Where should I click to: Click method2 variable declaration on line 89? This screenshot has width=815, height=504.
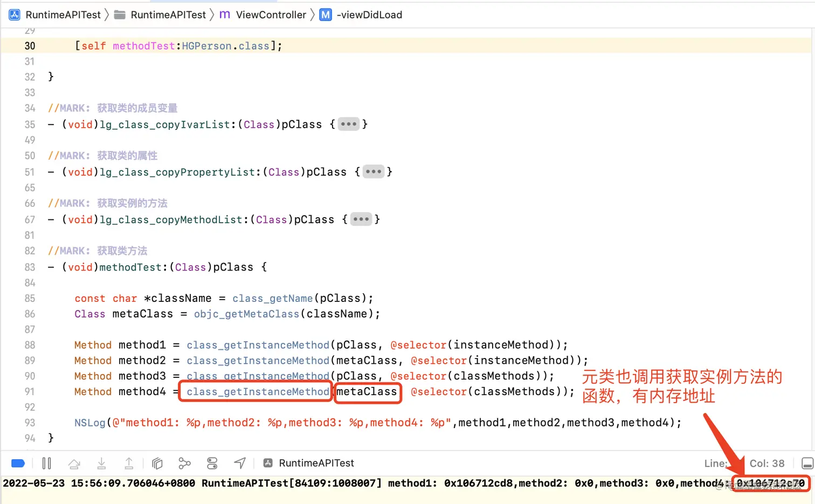[x=142, y=361]
